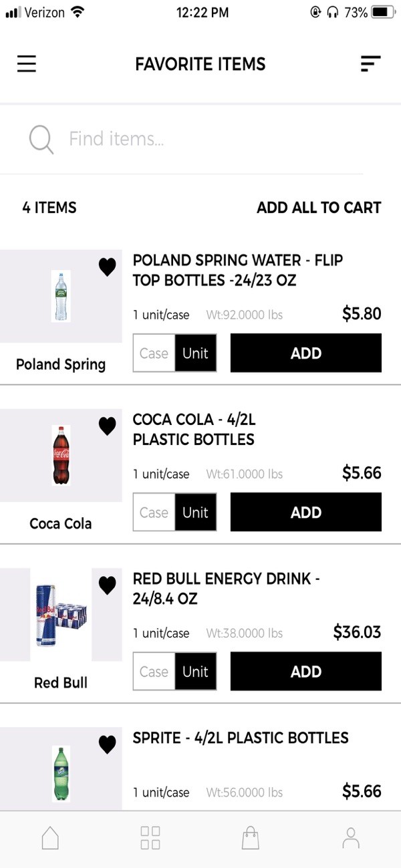Unfavorite Sprite heart icon
The width and height of the screenshot is (401, 868).
click(x=107, y=744)
